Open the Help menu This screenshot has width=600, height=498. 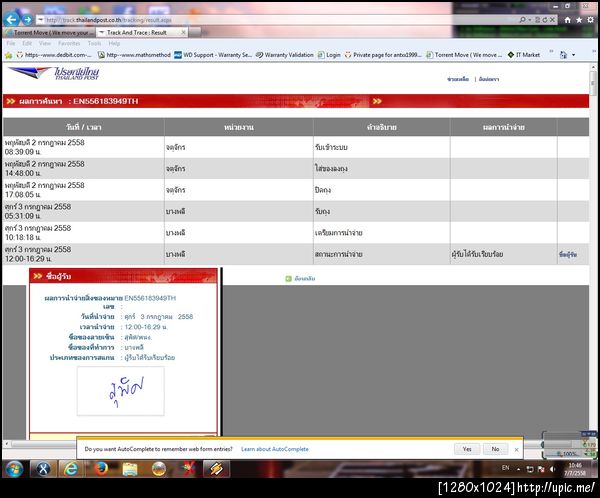pos(114,43)
